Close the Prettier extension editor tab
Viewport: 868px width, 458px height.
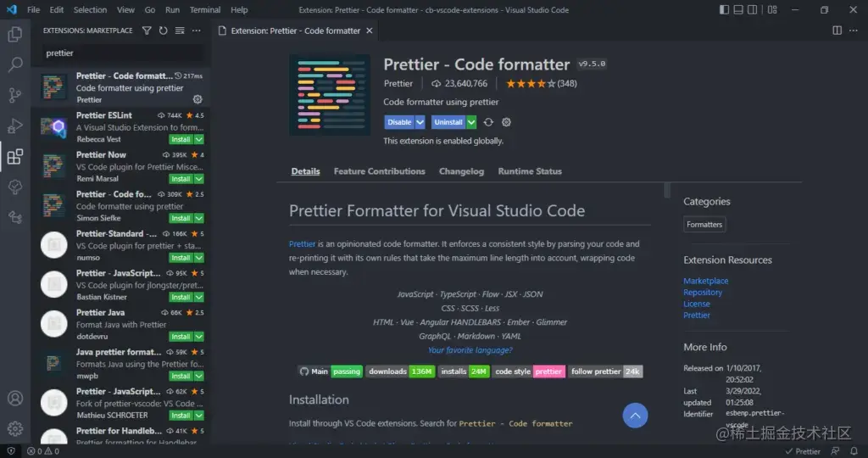[370, 31]
